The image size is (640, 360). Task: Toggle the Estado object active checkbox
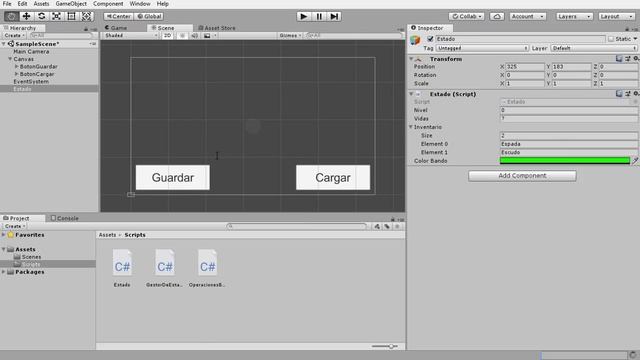430,39
